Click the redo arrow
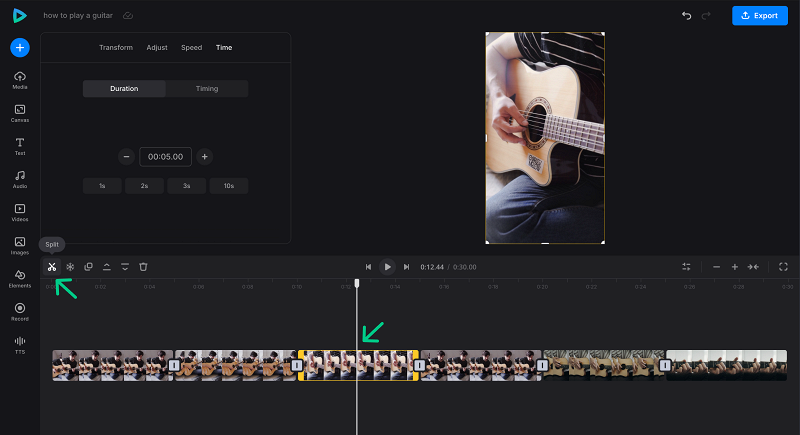800x435 pixels. point(706,16)
